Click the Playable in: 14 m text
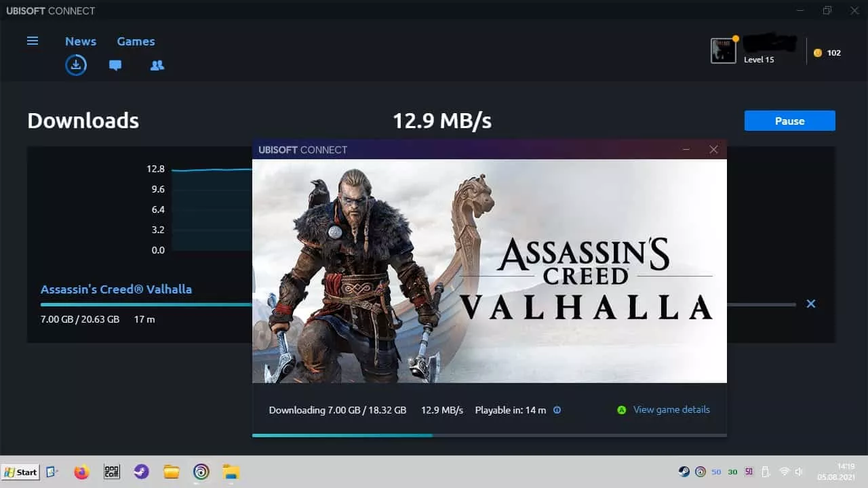The height and width of the screenshot is (488, 868). coord(511,410)
